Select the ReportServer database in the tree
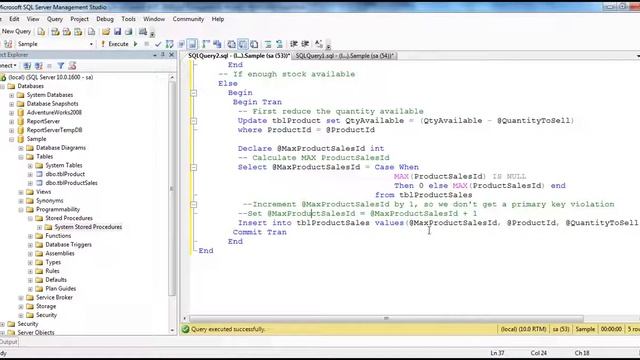Image resolution: width=640 pixels, height=360 pixels. coord(43,121)
